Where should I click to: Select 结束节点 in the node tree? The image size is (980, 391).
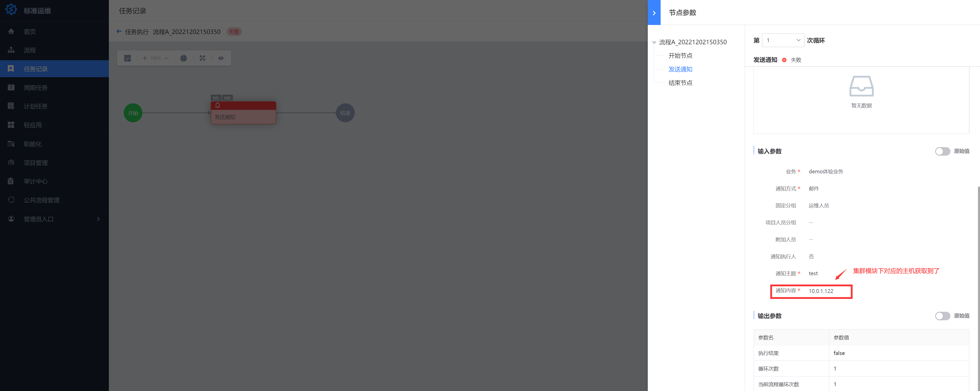click(x=680, y=83)
